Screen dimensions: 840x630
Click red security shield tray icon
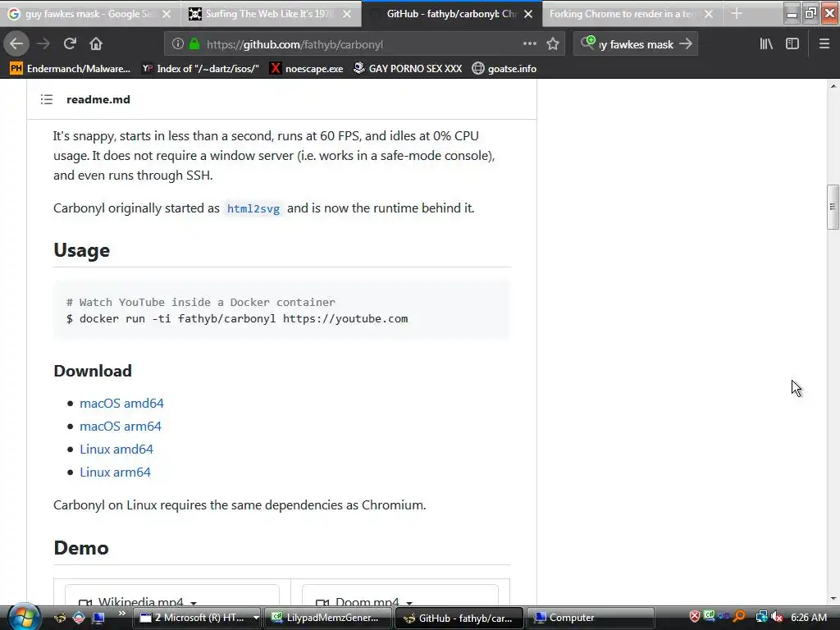coord(694,617)
